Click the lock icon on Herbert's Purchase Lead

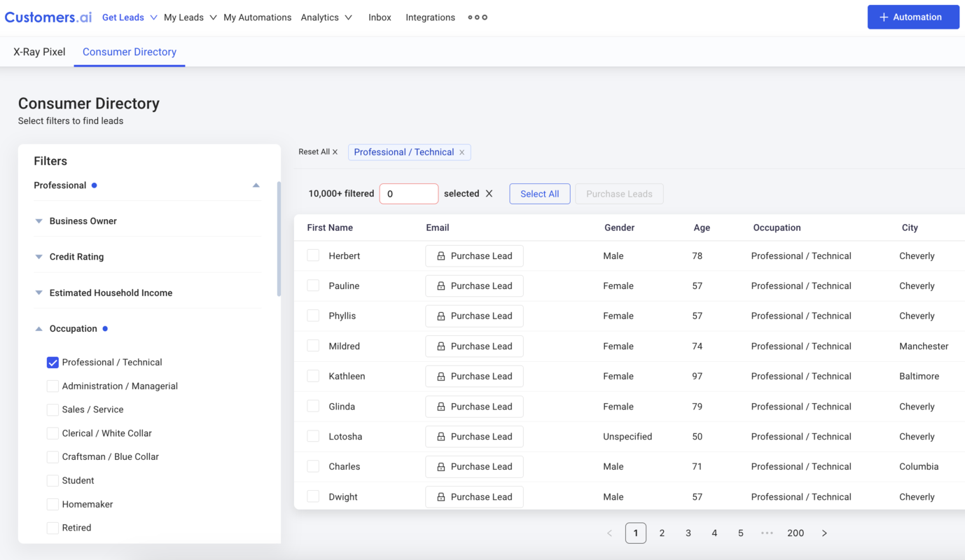pos(441,255)
